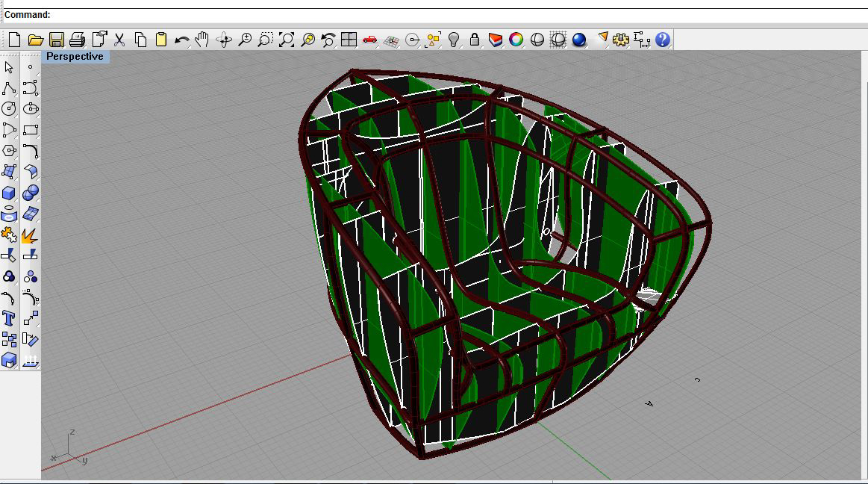Click the orange cone toolbar icon
Viewport: 868px width, 484px height.
(x=602, y=37)
